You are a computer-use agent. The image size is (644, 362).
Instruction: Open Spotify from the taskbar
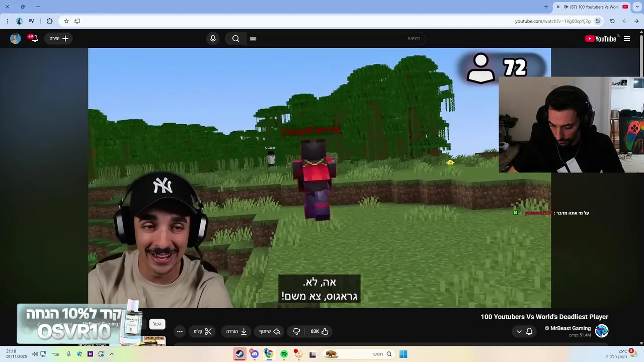point(284,354)
